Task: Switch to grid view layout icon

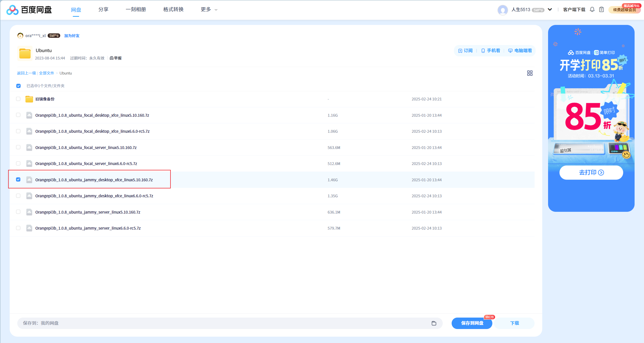Action: pyautogui.click(x=530, y=73)
